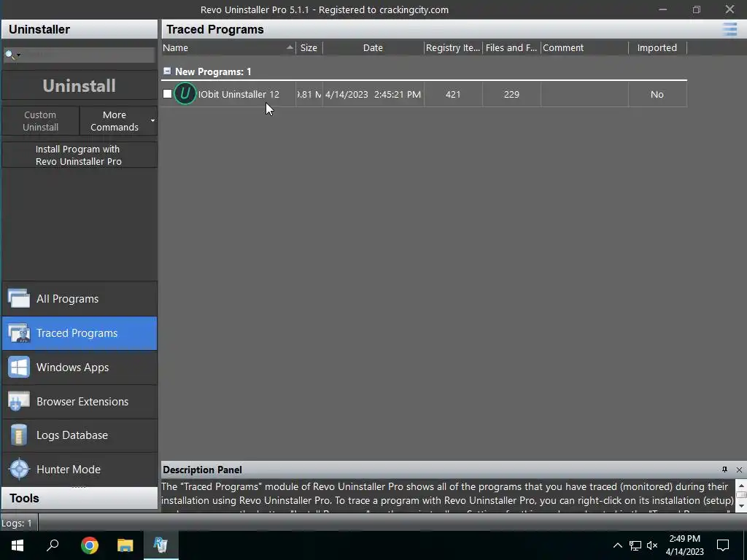Open the Logs Database module
Screen dimensions: 747x560
tap(80, 435)
